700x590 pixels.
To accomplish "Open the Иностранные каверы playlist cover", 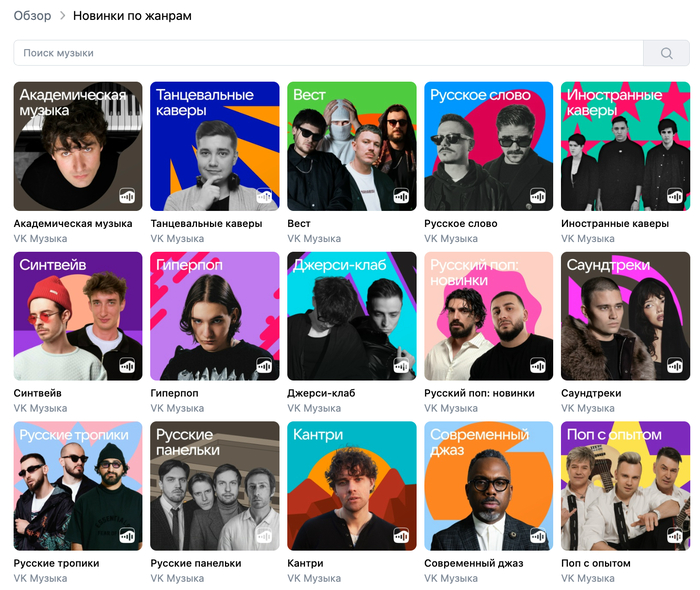I will 625,145.
